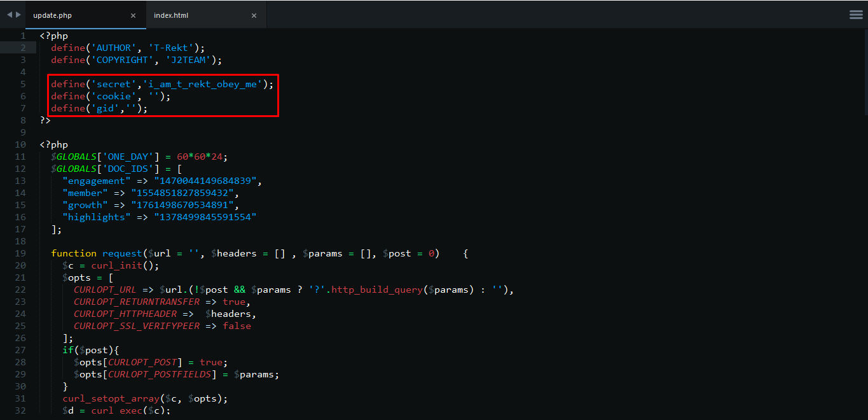Close the index.html tab
This screenshot has width=868, height=420.
pyautogui.click(x=254, y=15)
